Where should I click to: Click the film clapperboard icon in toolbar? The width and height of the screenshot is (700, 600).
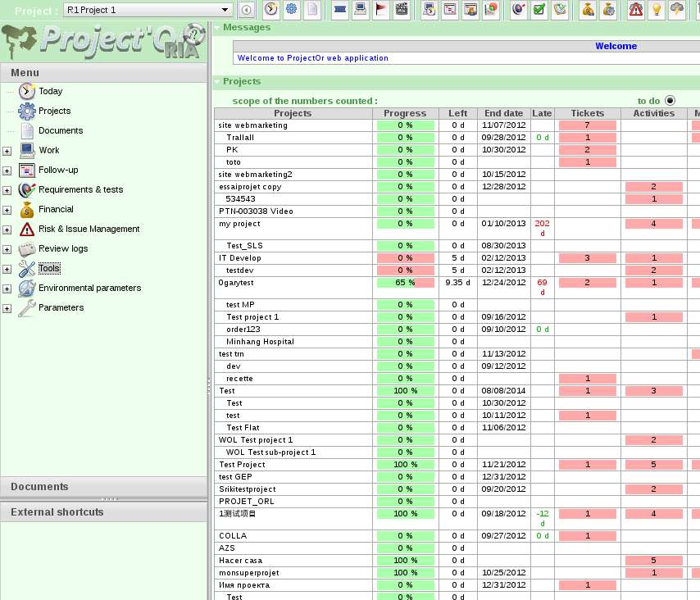pyautogui.click(x=402, y=10)
